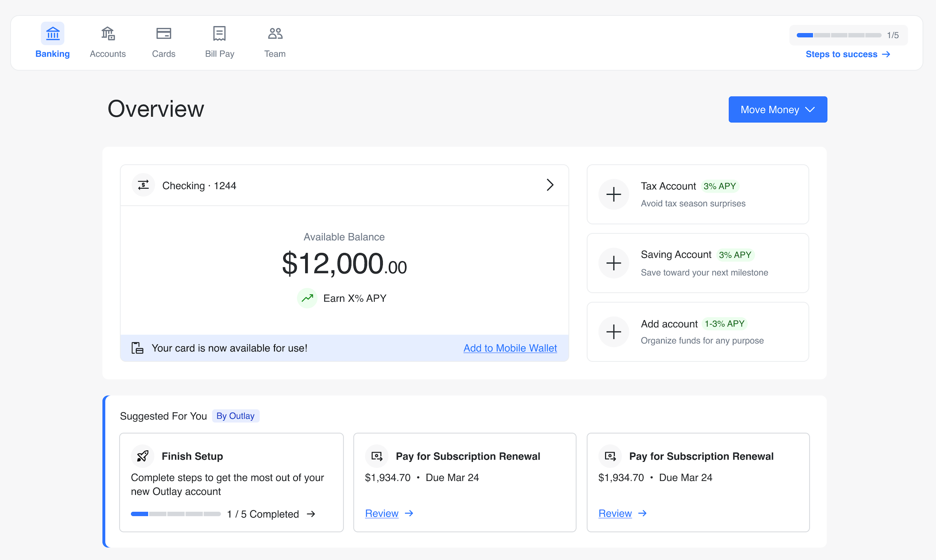The image size is (936, 560).
Task: Select the Team tab label
Action: [x=275, y=54]
